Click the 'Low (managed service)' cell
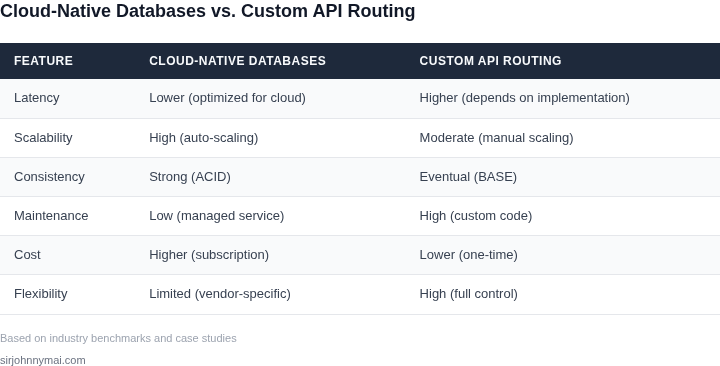The height and width of the screenshot is (366, 720). (x=216, y=216)
